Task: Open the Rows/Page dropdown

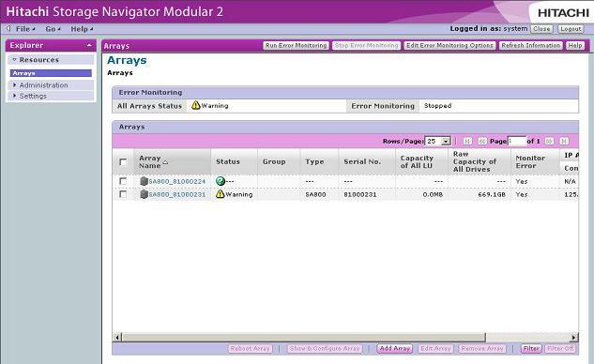Action: (437, 141)
